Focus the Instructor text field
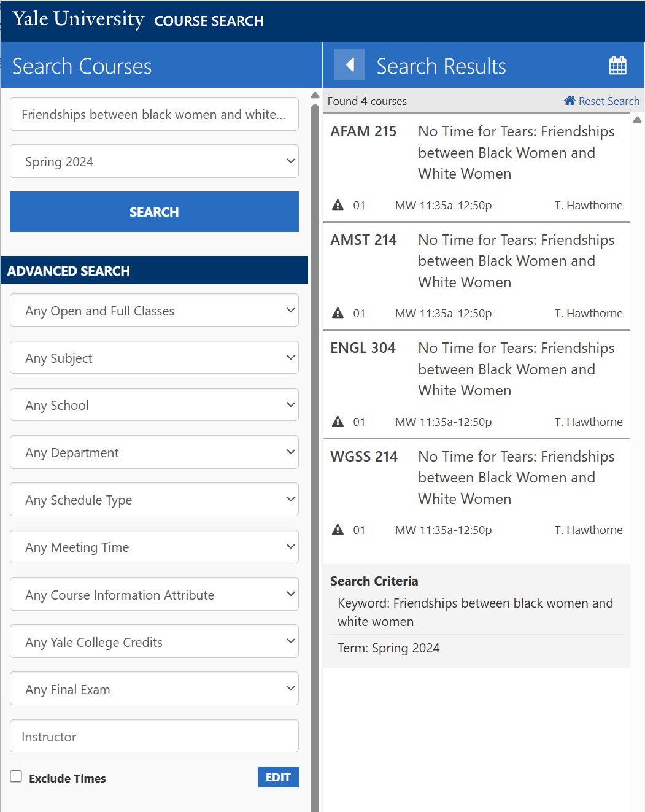 pos(154,737)
